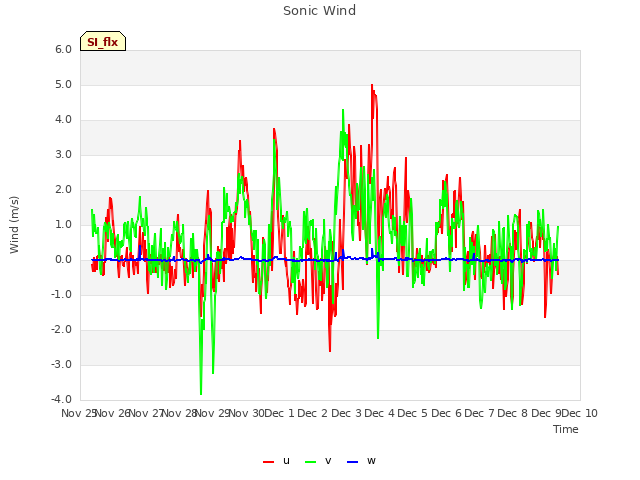Click the Dec 5 date tick label

[413, 413]
